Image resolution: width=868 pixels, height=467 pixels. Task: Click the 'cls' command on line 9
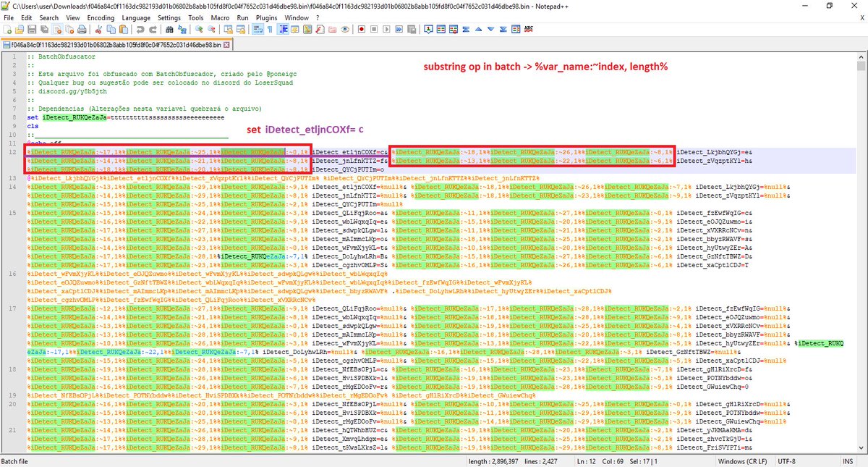[33, 125]
